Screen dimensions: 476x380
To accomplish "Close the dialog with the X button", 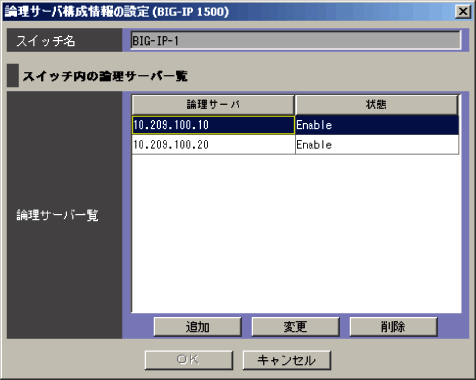I will (463, 12).
